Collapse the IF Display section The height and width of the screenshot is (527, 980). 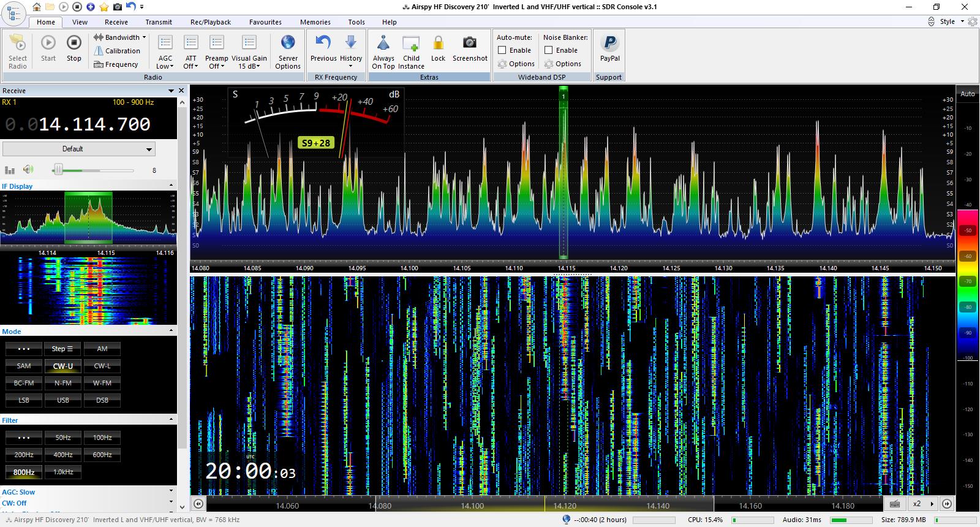click(x=171, y=186)
